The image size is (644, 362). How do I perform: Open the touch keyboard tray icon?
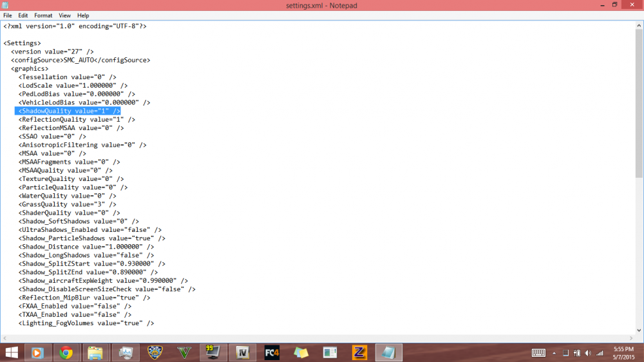coord(538,353)
